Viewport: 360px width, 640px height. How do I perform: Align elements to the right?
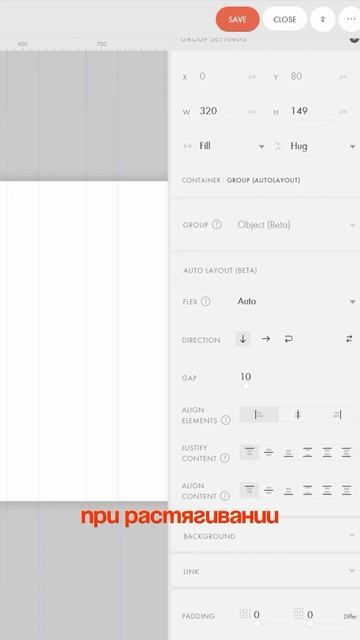click(x=337, y=415)
